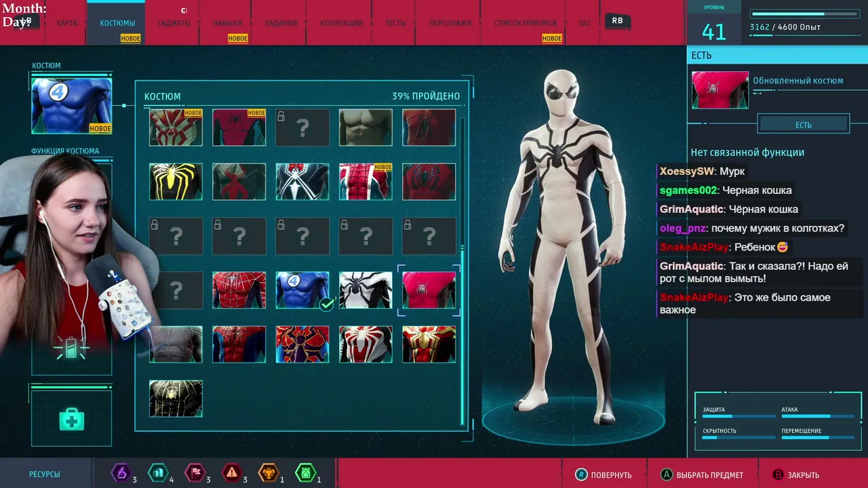Click the suit grid vertical scrollbar
The width and height of the screenshot is (868, 488).
[x=463, y=271]
